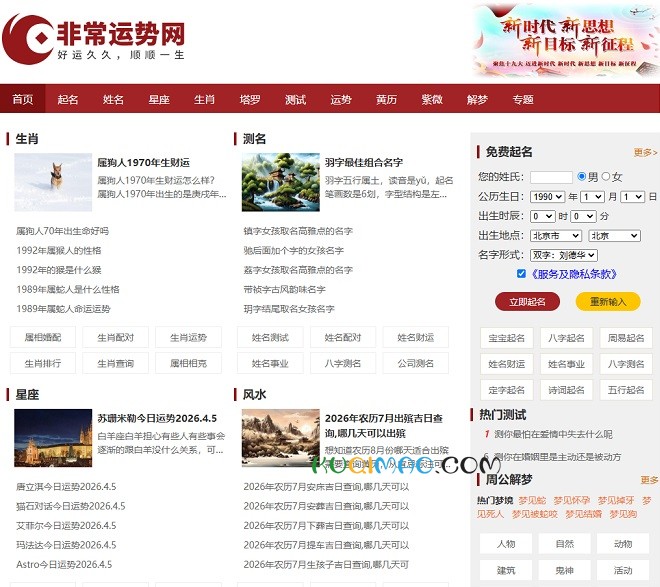
Task: Open the 起名 navigation tab
Action: [68, 99]
